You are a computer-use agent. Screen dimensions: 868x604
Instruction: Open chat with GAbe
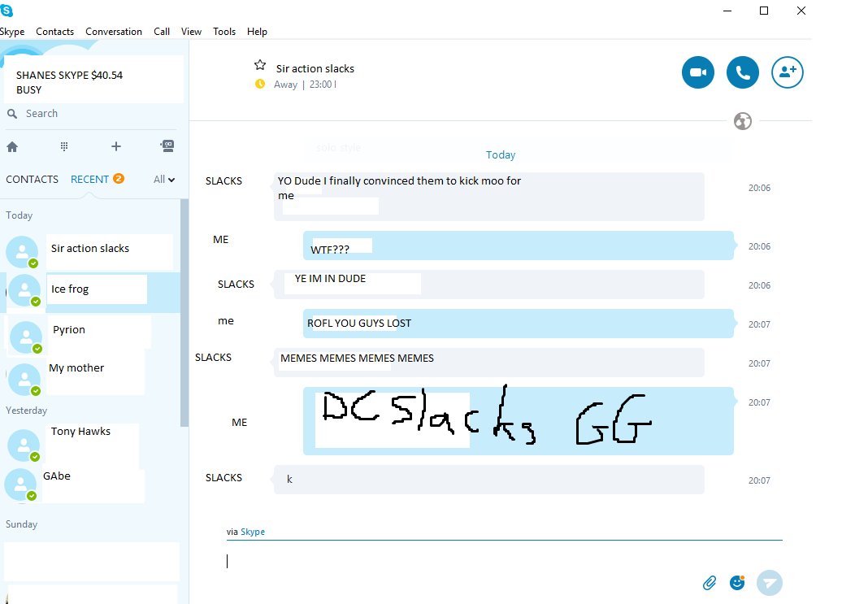tap(89, 485)
